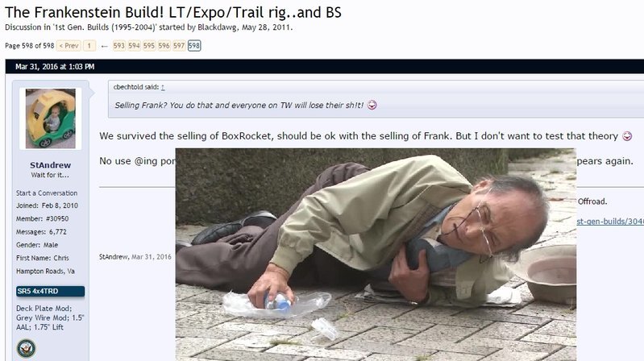Jump to page 1 of the thread
Screen dimensions: 644x361
(x=89, y=46)
